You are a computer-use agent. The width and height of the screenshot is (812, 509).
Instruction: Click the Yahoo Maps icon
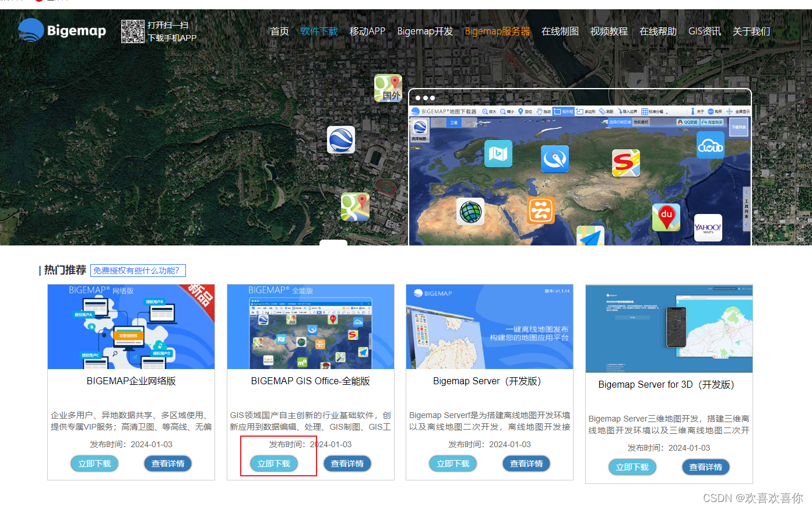click(x=708, y=228)
